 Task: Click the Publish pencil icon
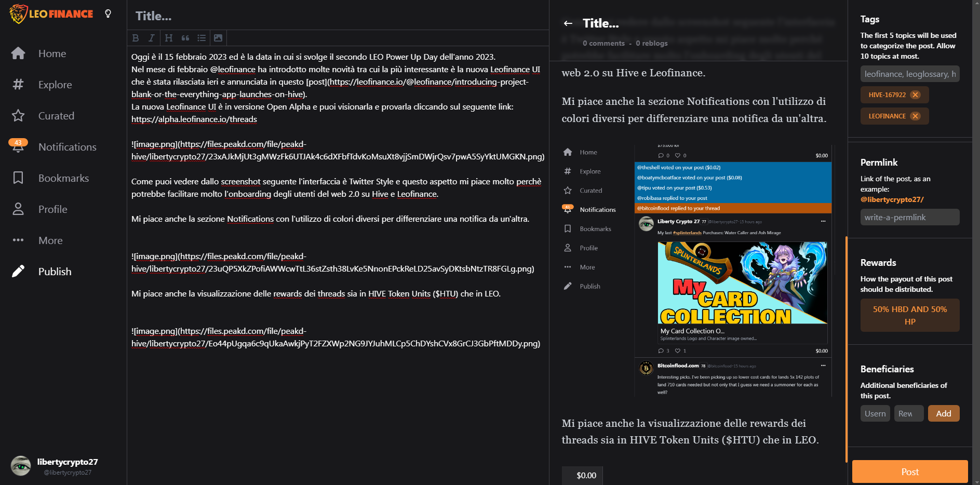point(18,271)
